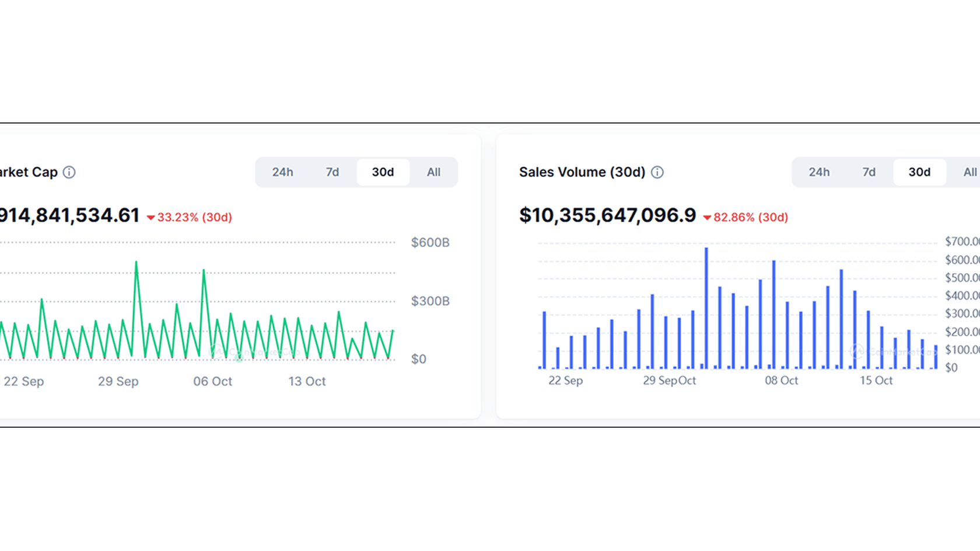Select the 7d range for Market Cap
This screenshot has height=551, width=980.
pyautogui.click(x=332, y=172)
